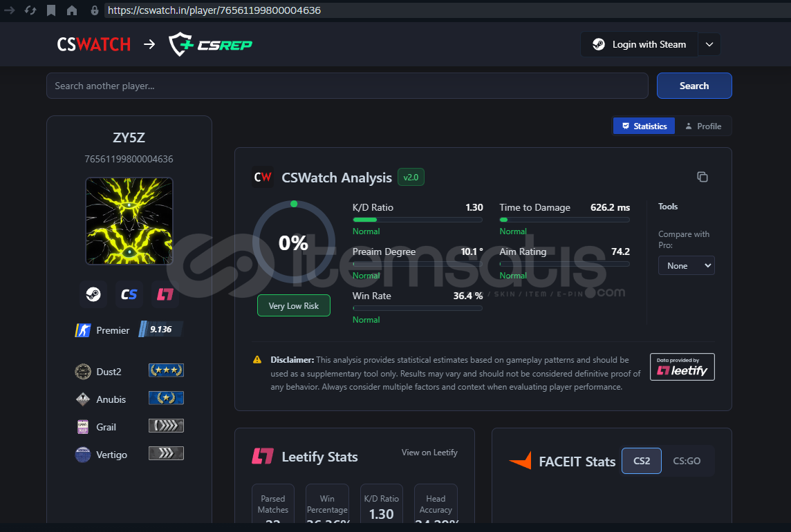
Task: Click the Anubis map icon
Action: (x=83, y=399)
